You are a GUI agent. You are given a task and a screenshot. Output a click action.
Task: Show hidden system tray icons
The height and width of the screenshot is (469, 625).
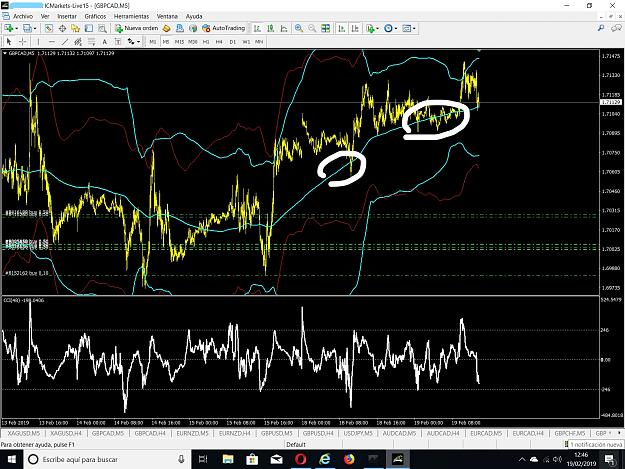click(522, 459)
